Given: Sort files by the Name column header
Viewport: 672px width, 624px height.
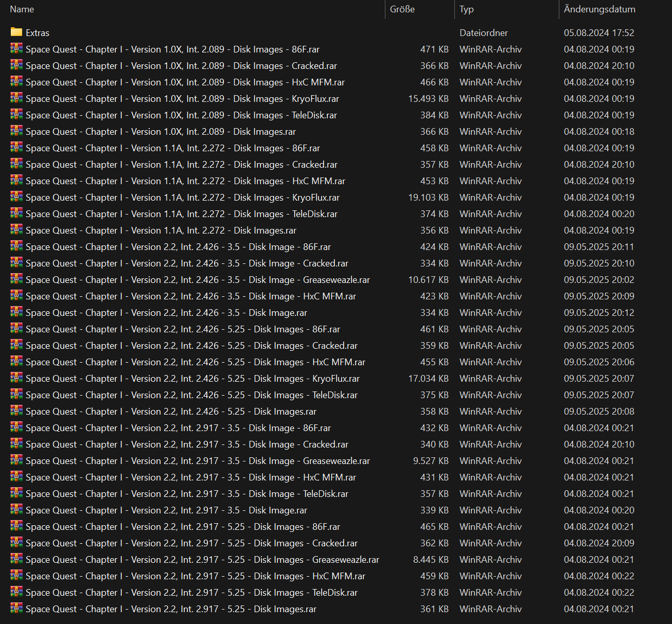Looking at the screenshot, I should 22,9.
